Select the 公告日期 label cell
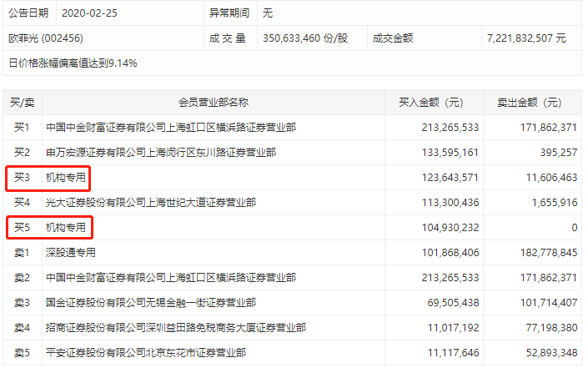Viewport: 588px width, 368px height. tap(28, 13)
